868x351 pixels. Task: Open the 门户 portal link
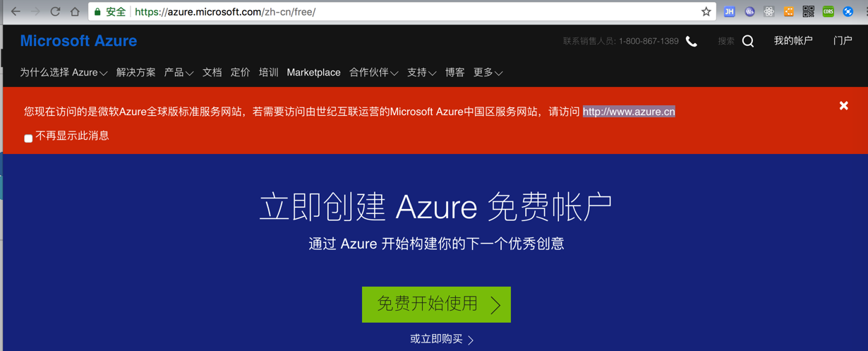tap(843, 41)
